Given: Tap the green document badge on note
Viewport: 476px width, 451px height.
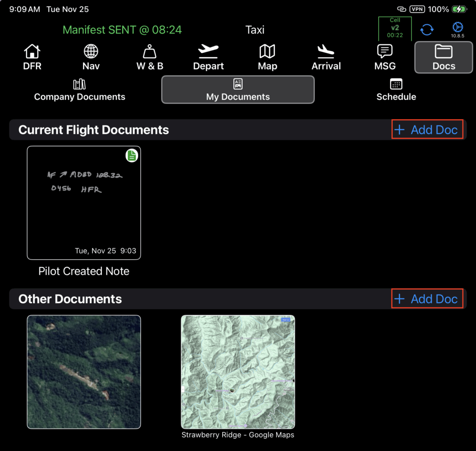Looking at the screenshot, I should (132, 156).
